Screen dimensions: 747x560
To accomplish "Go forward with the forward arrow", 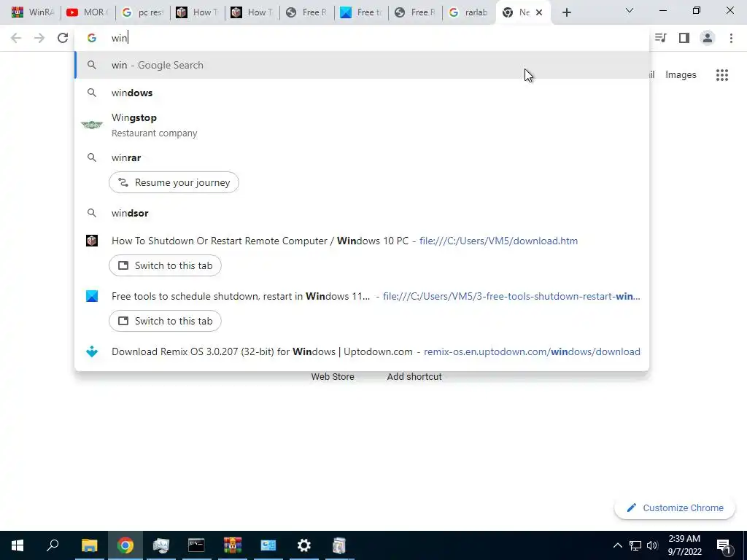I will click(x=39, y=38).
